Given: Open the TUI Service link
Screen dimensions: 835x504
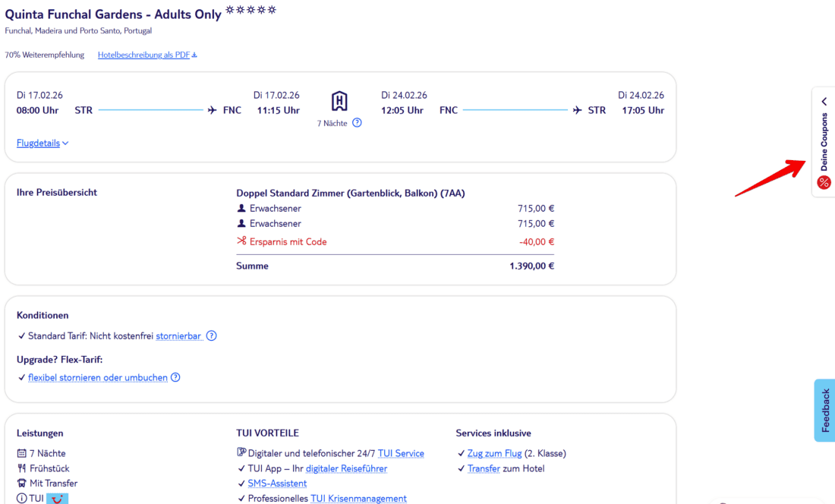Looking at the screenshot, I should 401,453.
